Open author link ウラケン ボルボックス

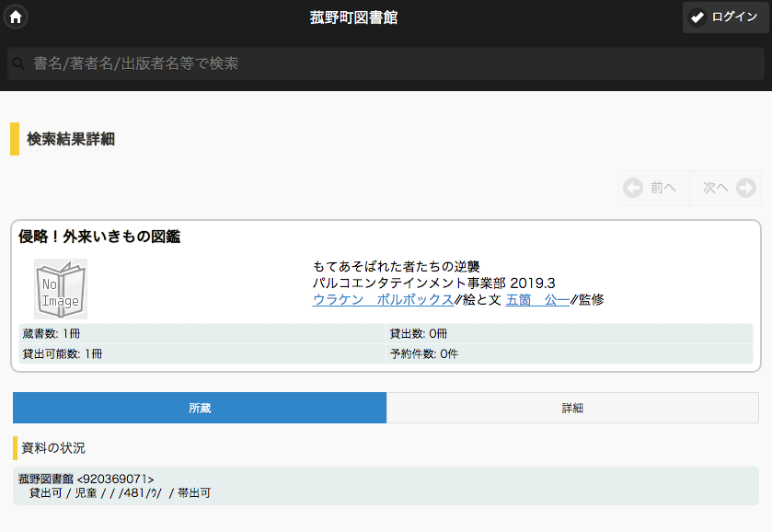(383, 299)
